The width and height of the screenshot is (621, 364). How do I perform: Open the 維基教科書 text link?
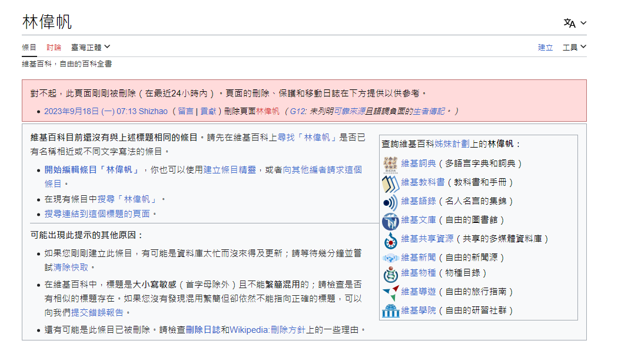click(423, 182)
